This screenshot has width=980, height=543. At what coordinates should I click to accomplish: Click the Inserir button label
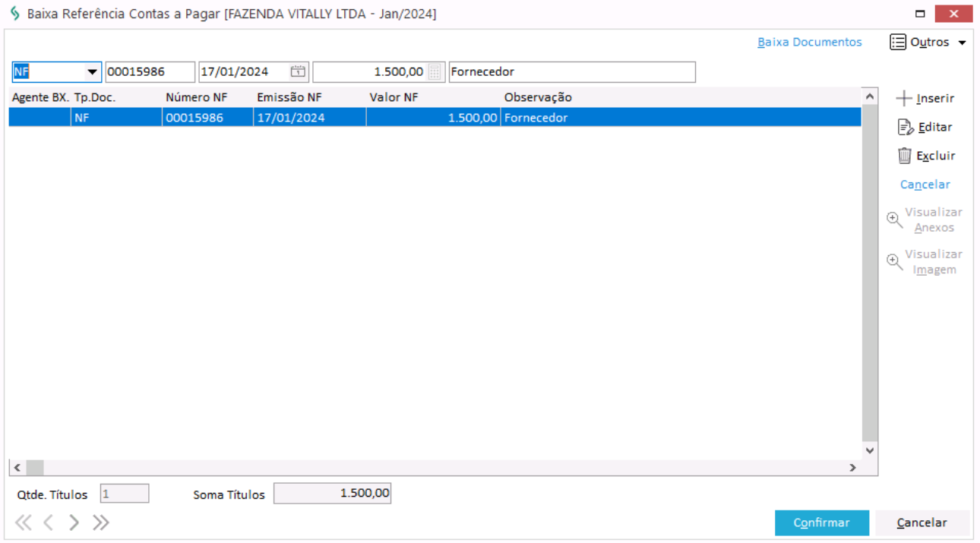[x=935, y=98]
